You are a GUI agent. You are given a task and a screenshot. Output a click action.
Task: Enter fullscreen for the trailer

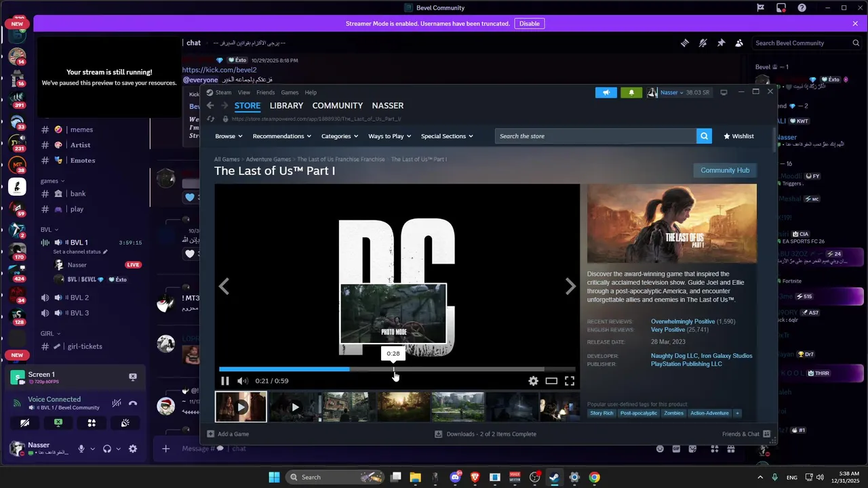(x=570, y=381)
